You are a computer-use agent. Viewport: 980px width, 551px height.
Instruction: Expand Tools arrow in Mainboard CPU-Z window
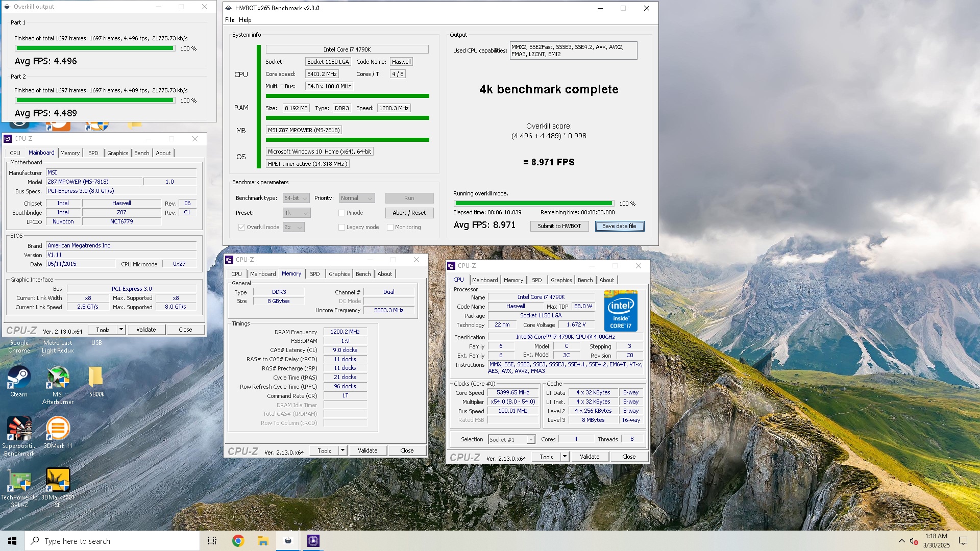pos(121,330)
